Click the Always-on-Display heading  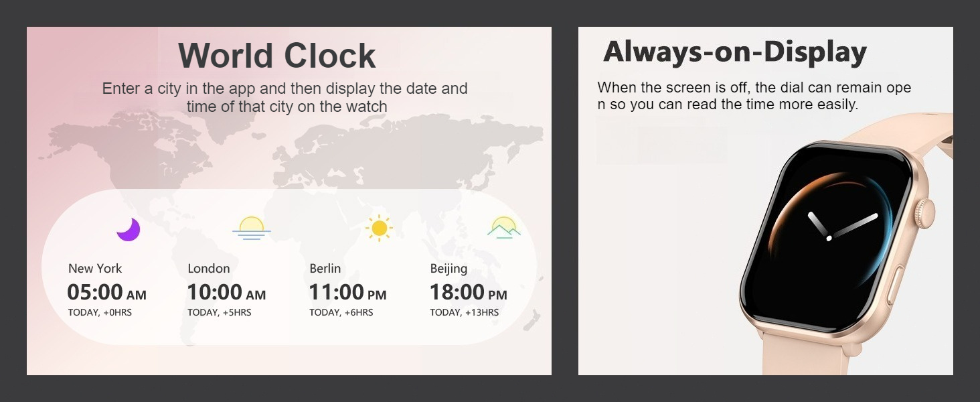coord(735,52)
